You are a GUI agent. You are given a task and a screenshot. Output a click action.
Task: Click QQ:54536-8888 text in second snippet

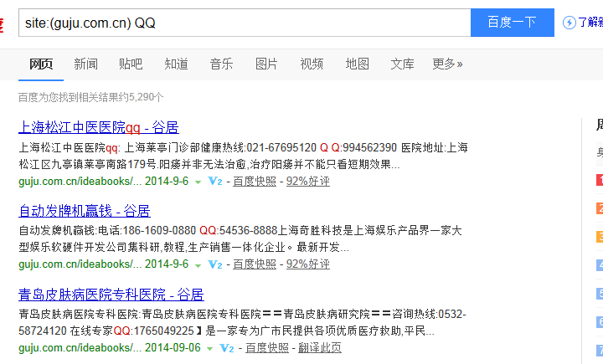tap(238, 231)
